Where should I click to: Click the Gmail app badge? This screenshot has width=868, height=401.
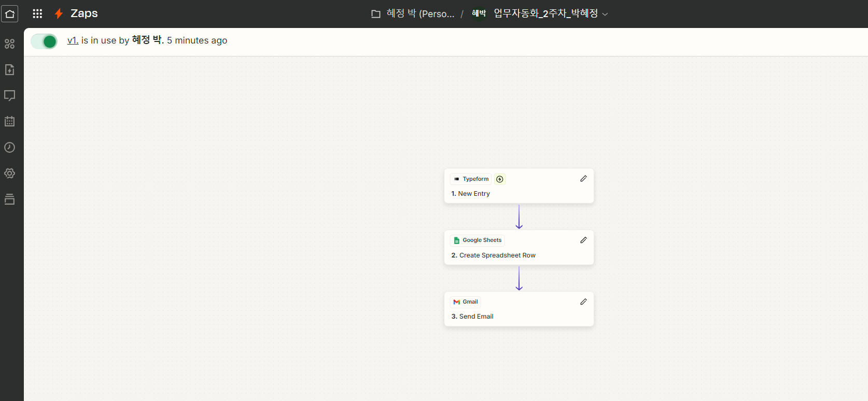click(x=466, y=302)
